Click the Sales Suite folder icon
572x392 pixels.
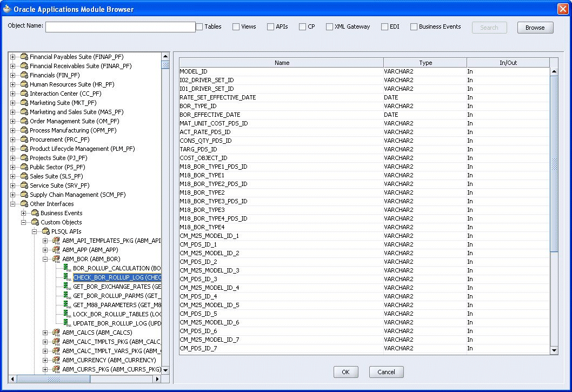(x=24, y=176)
